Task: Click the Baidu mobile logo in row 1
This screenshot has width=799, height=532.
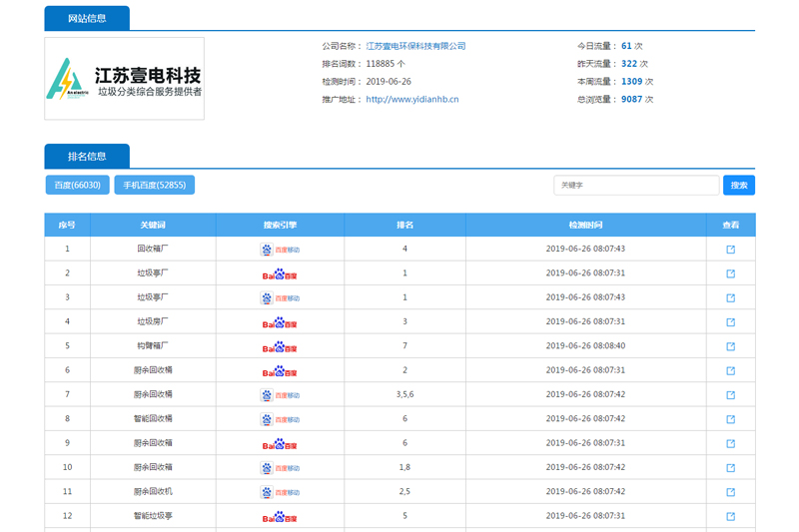Action: click(280, 250)
